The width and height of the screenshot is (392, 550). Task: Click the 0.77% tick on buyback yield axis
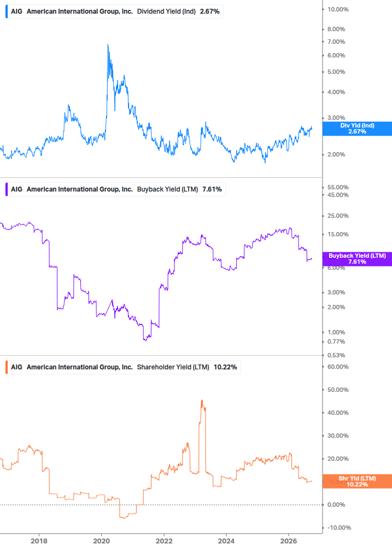(336, 341)
